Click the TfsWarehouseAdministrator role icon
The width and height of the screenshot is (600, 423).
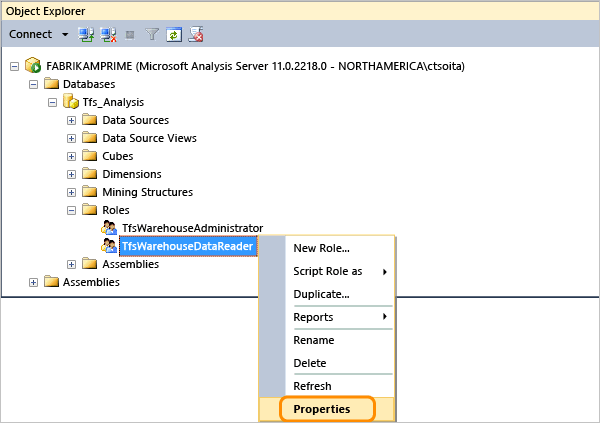108,228
